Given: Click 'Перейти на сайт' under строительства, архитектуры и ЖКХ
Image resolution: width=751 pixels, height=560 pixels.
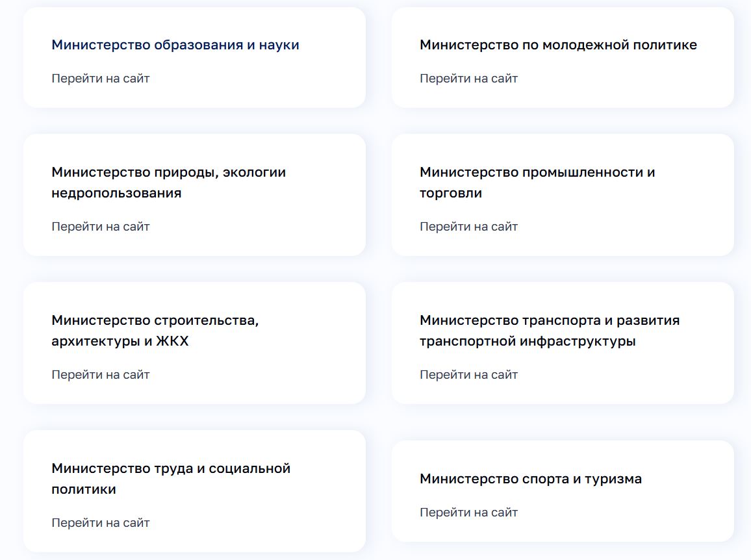Looking at the screenshot, I should [x=101, y=375].
